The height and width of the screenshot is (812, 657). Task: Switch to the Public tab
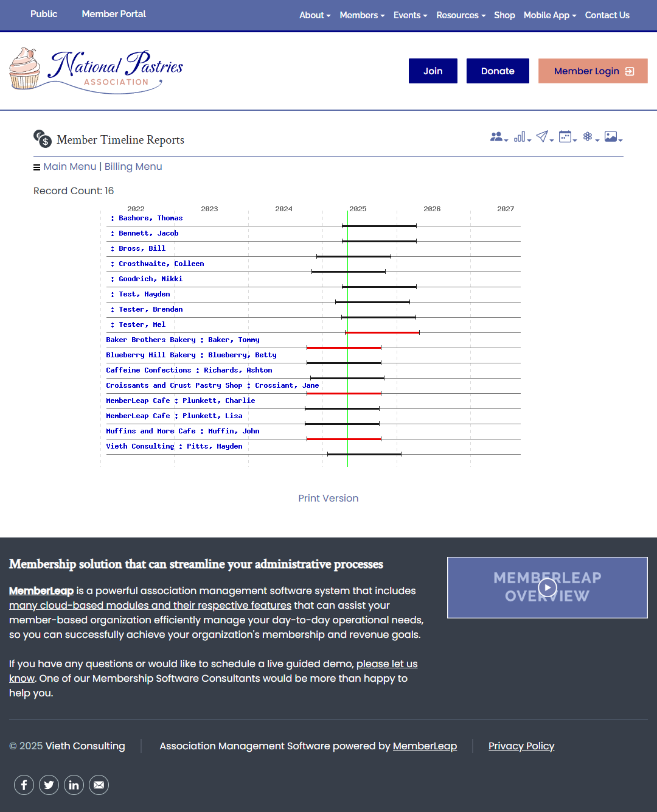coord(44,14)
